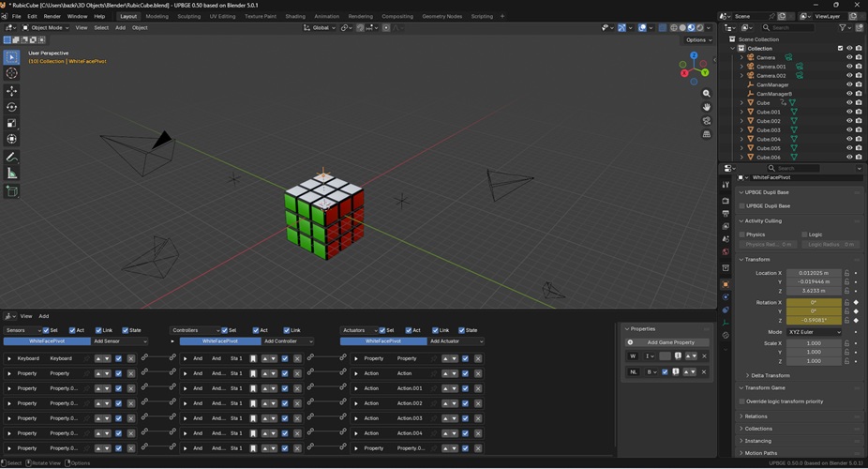Open the Object Mode dropdown
The width and height of the screenshot is (868, 469).
point(45,28)
